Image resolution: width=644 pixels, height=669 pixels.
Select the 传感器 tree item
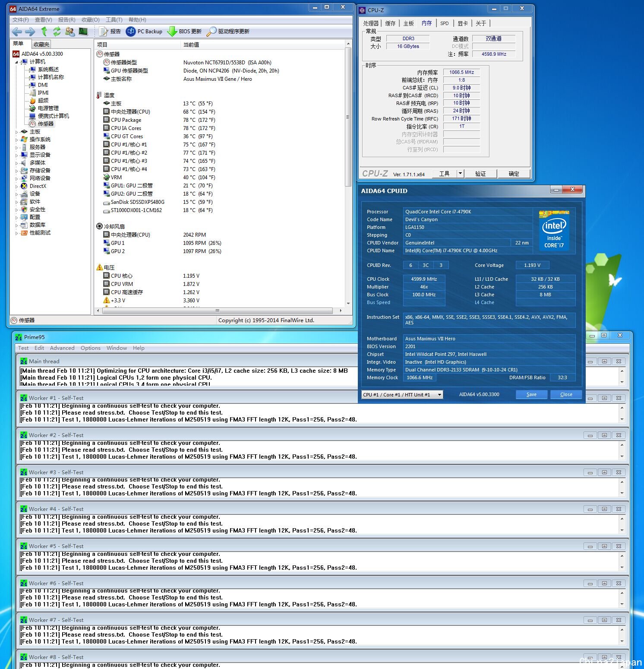[42, 124]
